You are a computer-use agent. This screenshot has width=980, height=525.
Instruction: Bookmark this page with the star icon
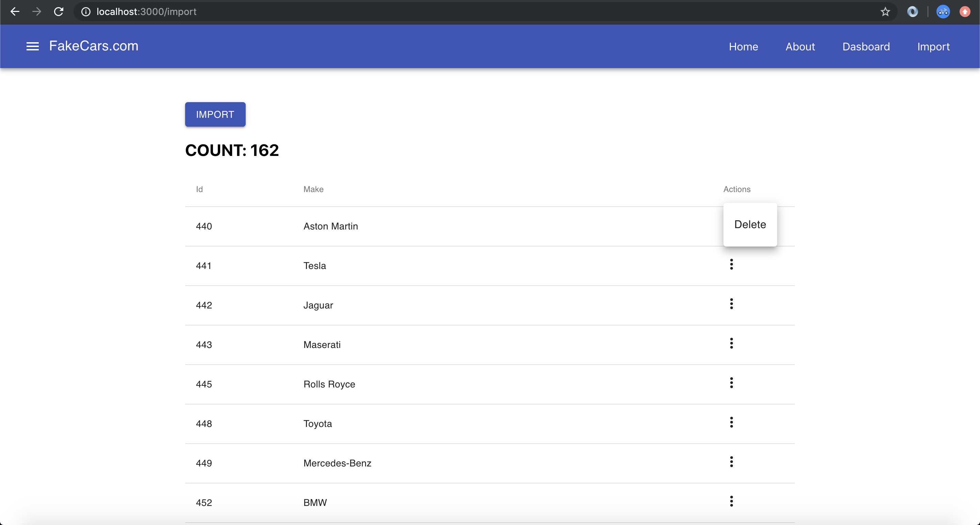point(885,12)
